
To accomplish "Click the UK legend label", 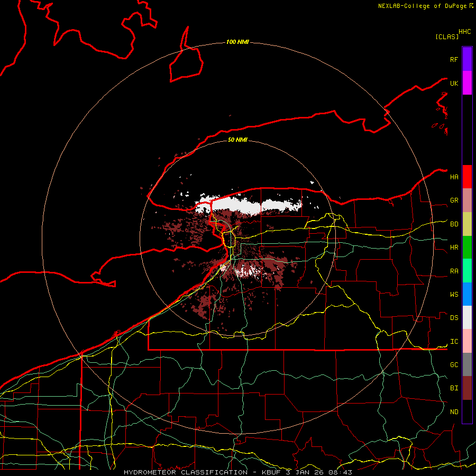I will (454, 83).
